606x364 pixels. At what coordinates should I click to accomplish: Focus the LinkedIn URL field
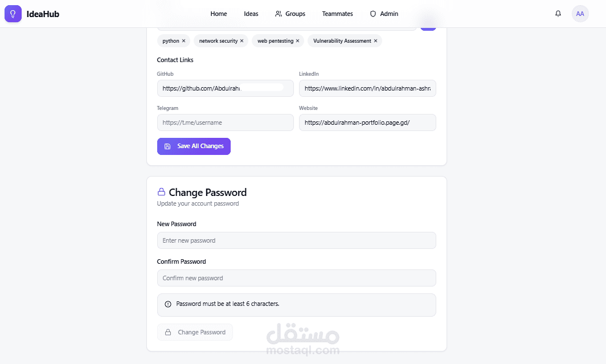(x=367, y=88)
